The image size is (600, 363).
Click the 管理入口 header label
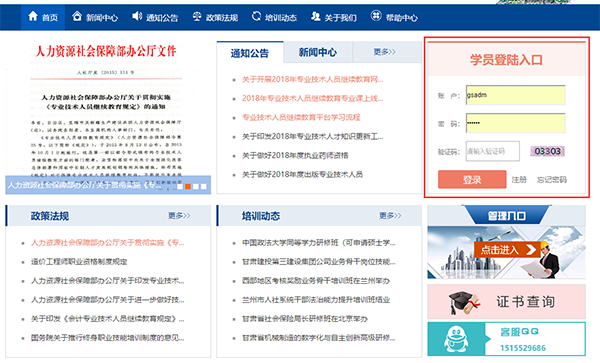point(507,216)
